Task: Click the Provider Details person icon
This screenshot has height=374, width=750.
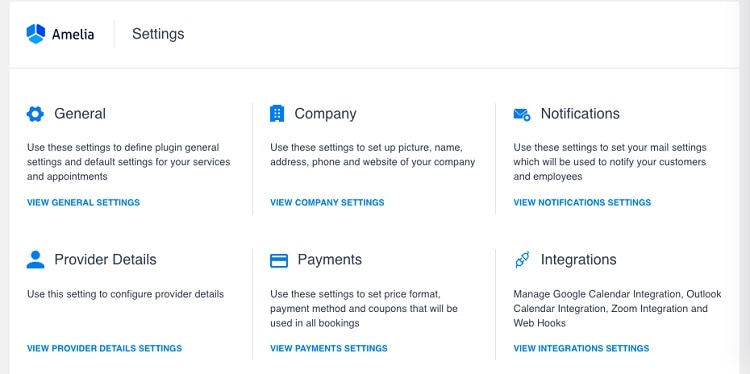Action: coord(35,260)
